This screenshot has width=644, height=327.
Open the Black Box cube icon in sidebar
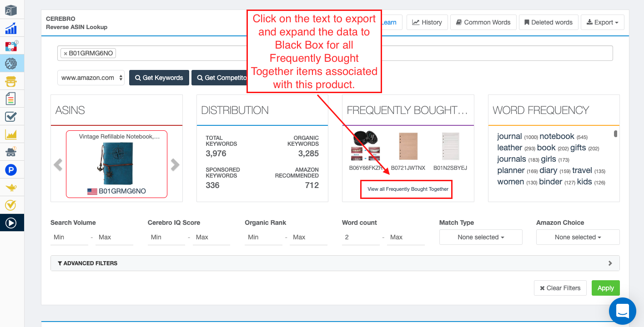(11, 10)
